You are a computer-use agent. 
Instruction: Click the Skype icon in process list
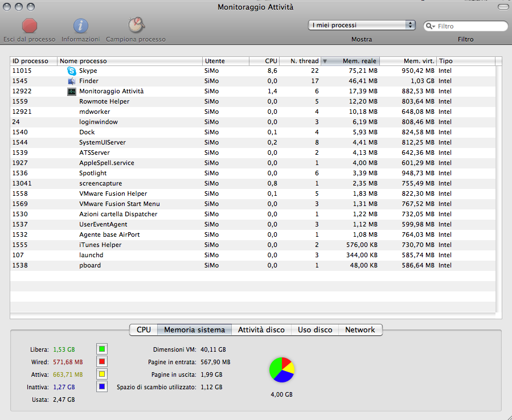72,71
